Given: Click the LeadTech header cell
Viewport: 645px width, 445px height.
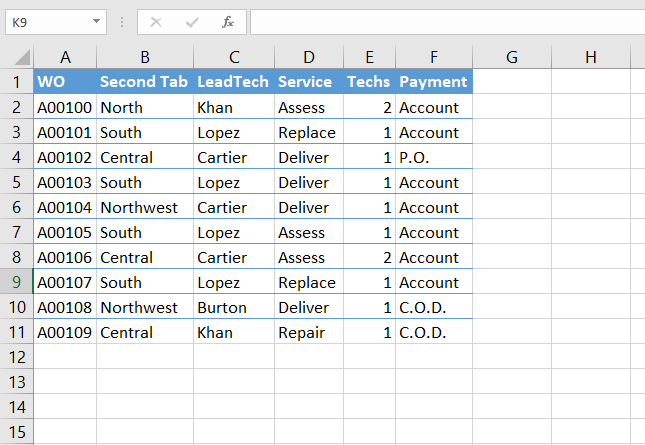Looking at the screenshot, I should pos(234,81).
